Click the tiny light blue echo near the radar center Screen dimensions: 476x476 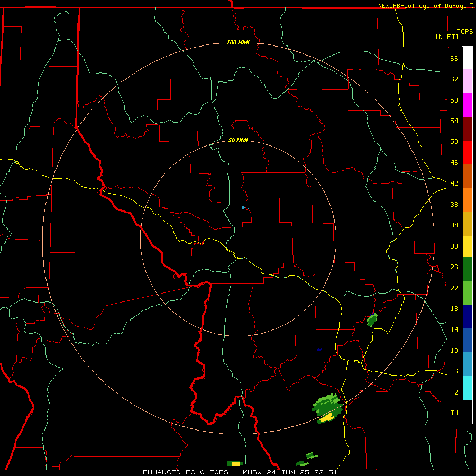pyautogui.click(x=245, y=208)
